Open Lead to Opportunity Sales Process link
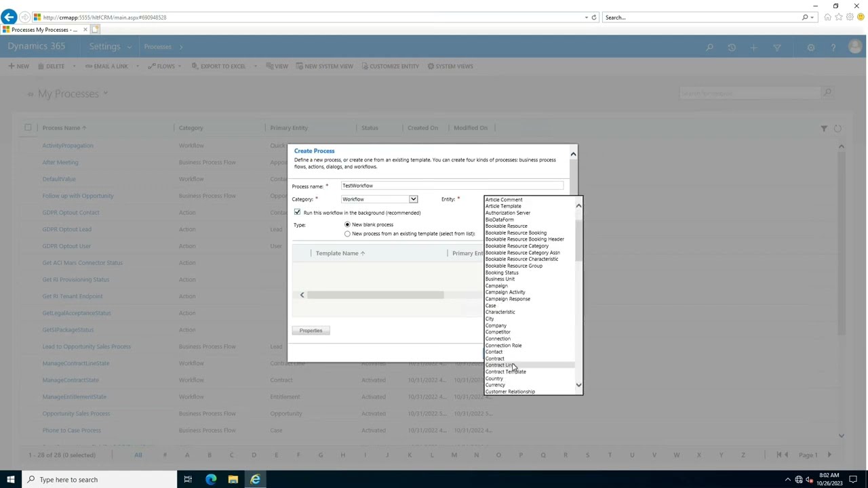Image resolution: width=868 pixels, height=488 pixels. [x=87, y=346]
